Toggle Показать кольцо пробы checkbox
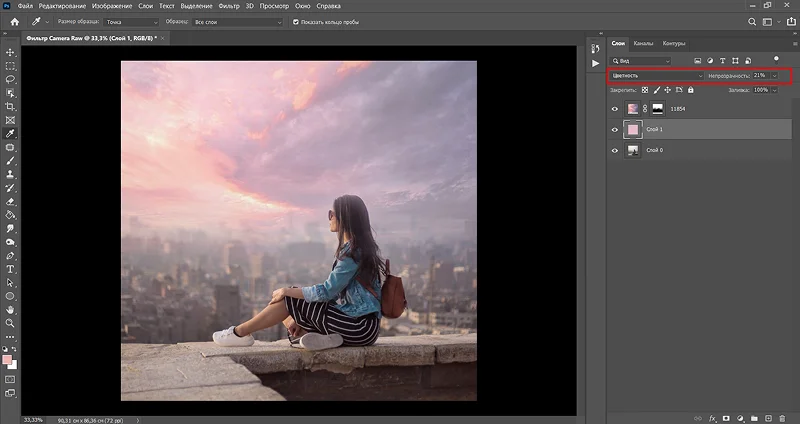The image size is (800, 424). coord(295,22)
